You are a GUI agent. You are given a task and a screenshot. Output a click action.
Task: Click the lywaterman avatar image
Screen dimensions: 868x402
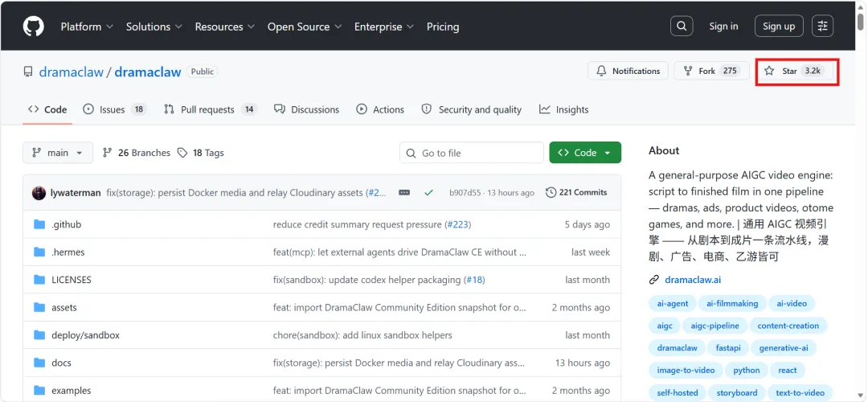point(39,193)
